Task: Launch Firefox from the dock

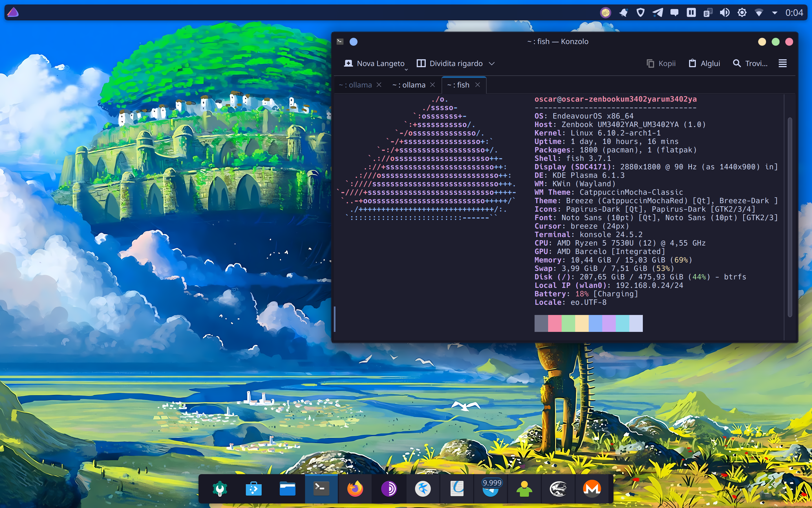Action: point(355,489)
